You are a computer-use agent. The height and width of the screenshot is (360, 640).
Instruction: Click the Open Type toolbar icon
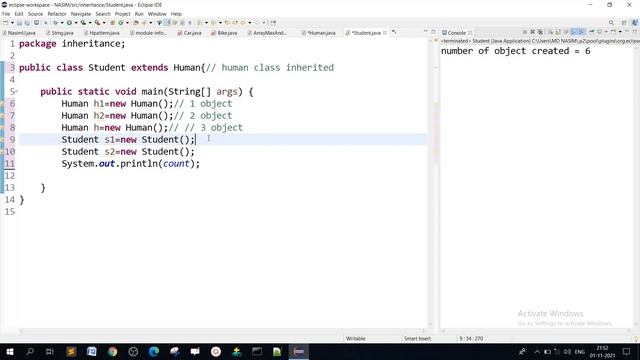136,23
